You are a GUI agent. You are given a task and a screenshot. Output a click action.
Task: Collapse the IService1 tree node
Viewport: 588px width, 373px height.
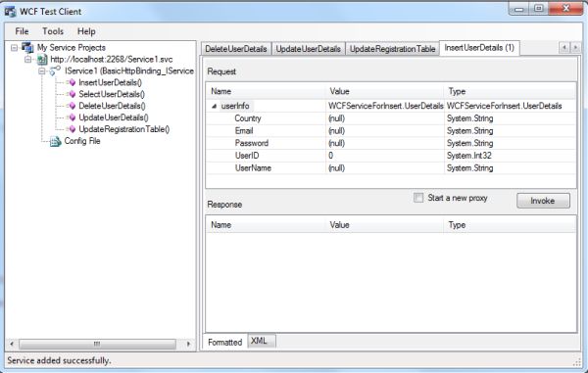click(x=42, y=71)
